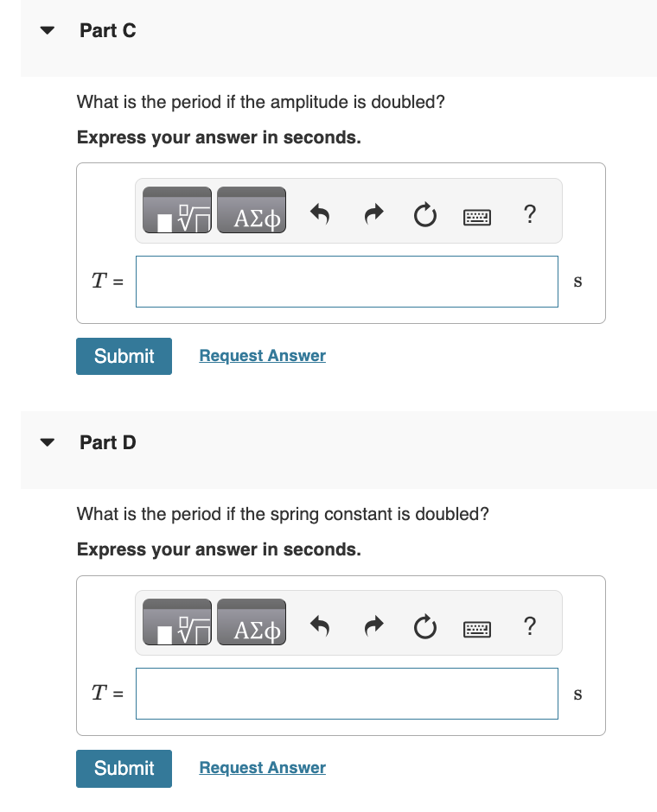
Task: Show keyboard shortcuts in Part D toolbar
Action: point(476,629)
